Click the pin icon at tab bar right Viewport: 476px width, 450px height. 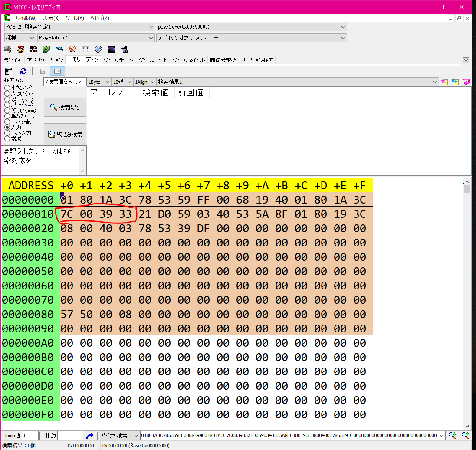point(466,60)
